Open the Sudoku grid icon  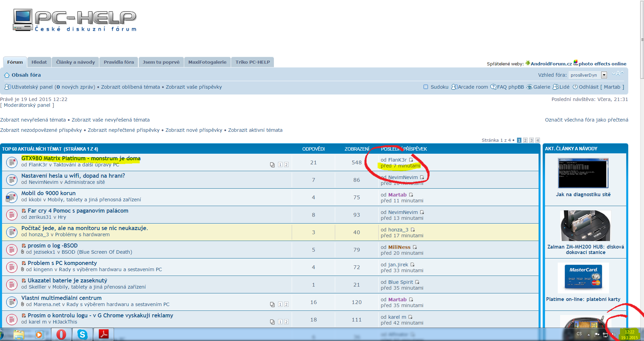pyautogui.click(x=426, y=87)
